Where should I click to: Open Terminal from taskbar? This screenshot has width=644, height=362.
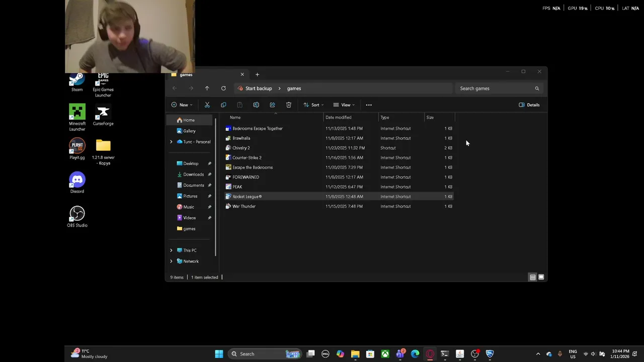[445, 354]
